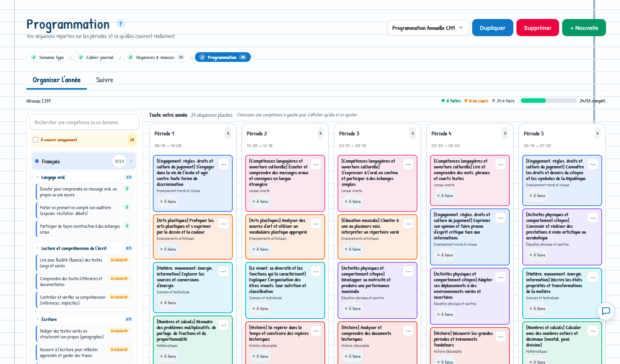Image resolution: width=620 pixels, height=364 pixels.
Task: Click the '24 à faire' status label
Action: tap(503, 101)
